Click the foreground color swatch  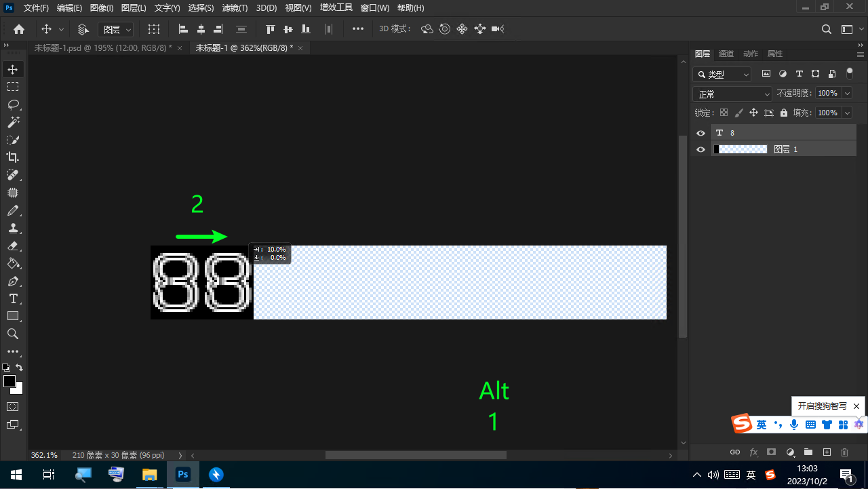point(9,381)
